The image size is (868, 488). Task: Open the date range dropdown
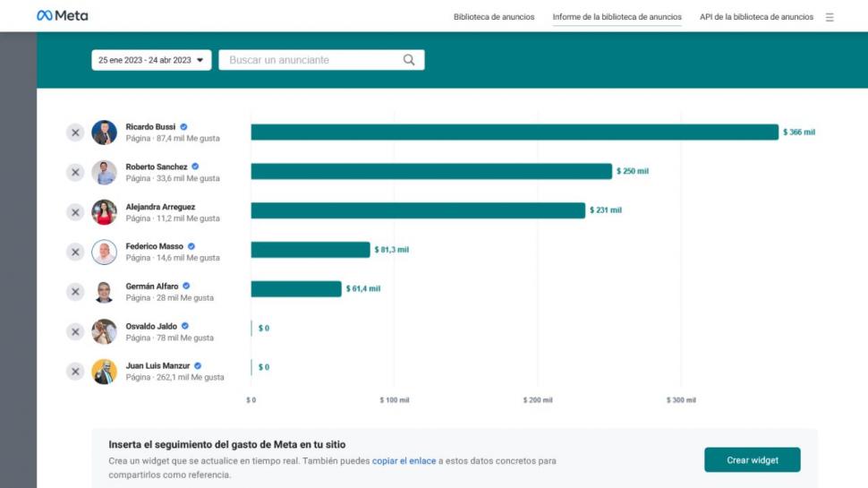click(151, 60)
